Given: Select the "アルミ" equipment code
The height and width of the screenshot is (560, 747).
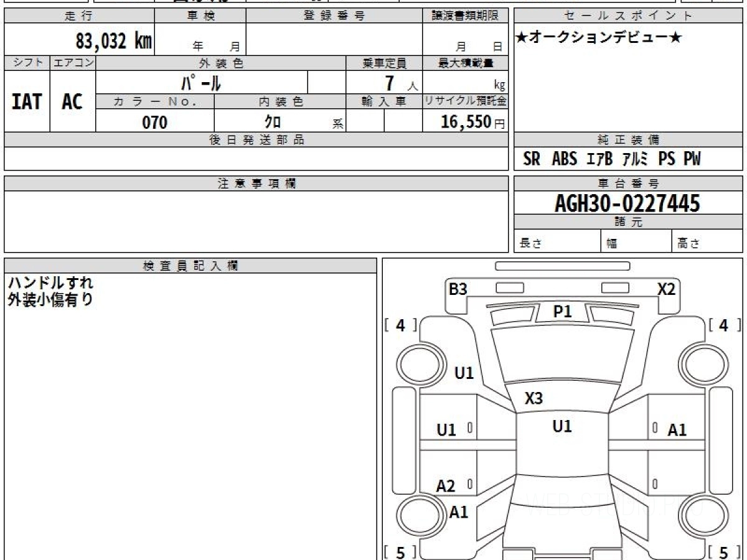Looking at the screenshot, I should coord(636,159).
